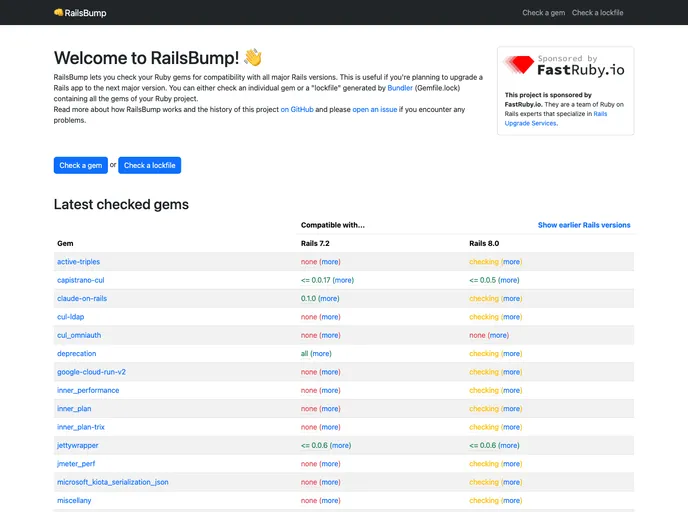
Task: Click more for capistrano-cul Rails 7.2
Action: pos(344,280)
